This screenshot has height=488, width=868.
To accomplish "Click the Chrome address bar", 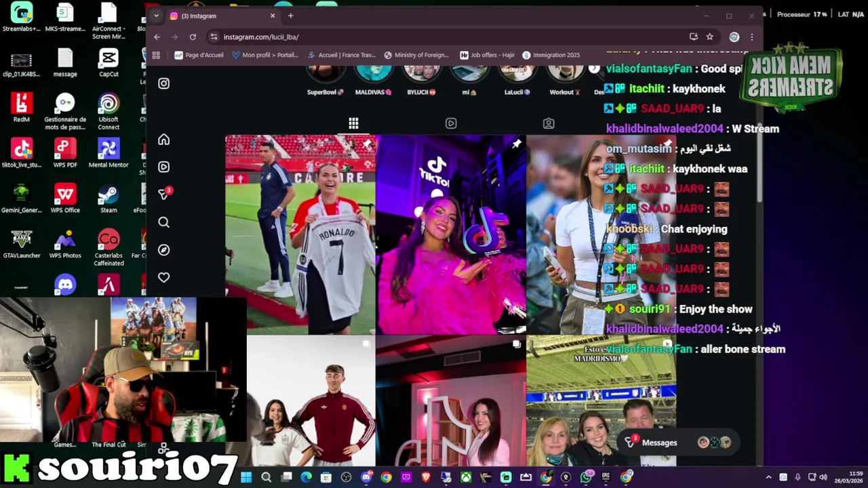I will pyautogui.click(x=448, y=37).
